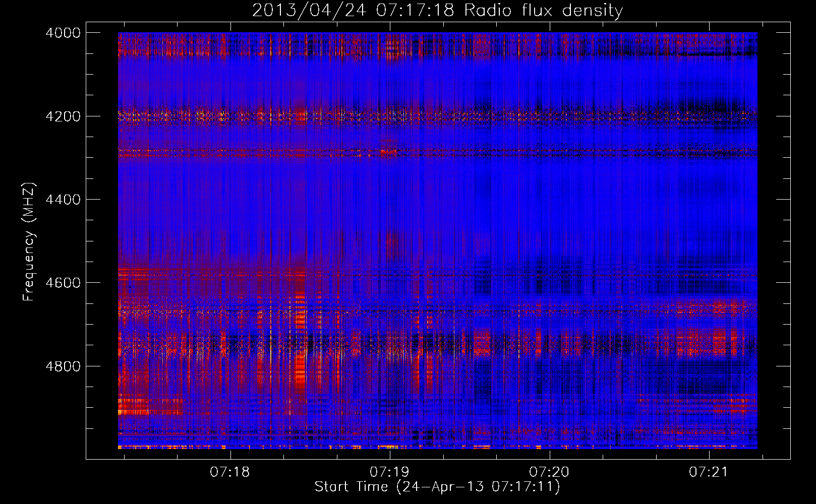The width and height of the screenshot is (816, 504).
Task: Click the 4200 frequency axis label
Action: coord(63,116)
